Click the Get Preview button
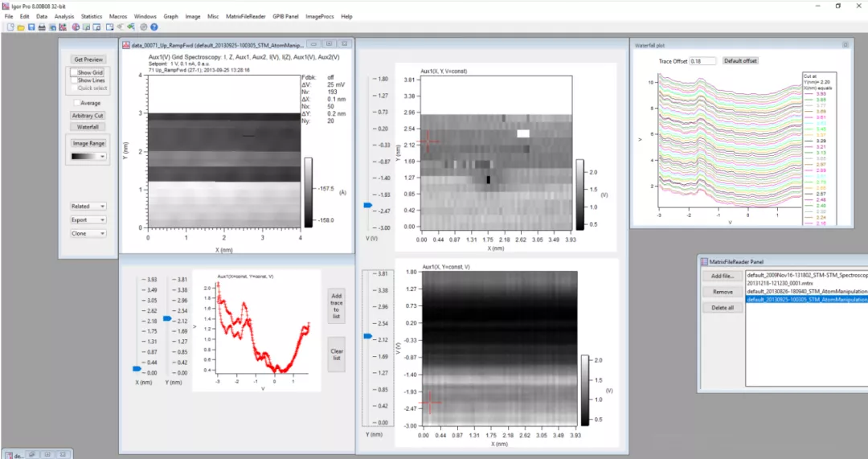 [x=88, y=59]
